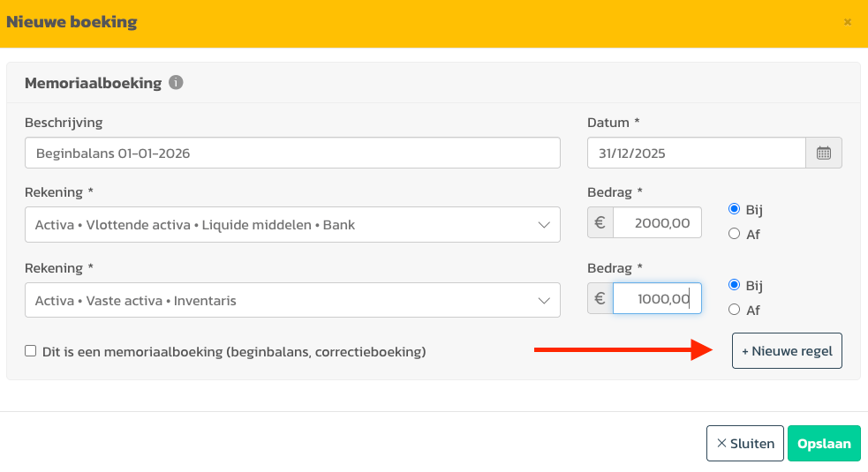Click the chevron arrow on the Inventaris dropdown
Screen dimensions: 868x472
click(544, 301)
